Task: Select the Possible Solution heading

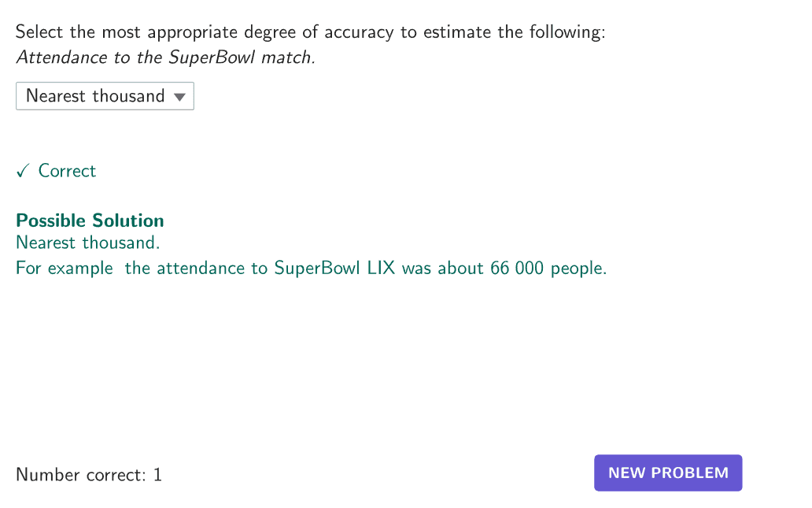Action: pyautogui.click(x=90, y=221)
